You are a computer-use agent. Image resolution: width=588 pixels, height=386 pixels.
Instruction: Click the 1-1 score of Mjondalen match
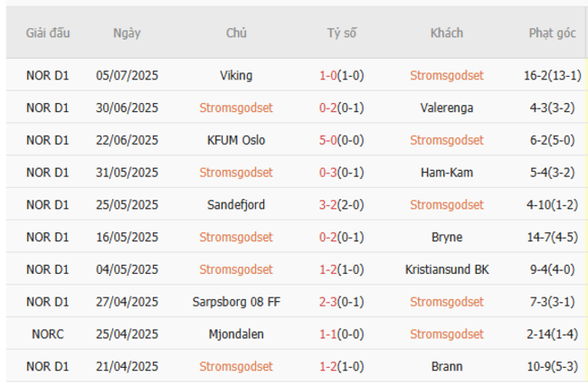pos(329,334)
